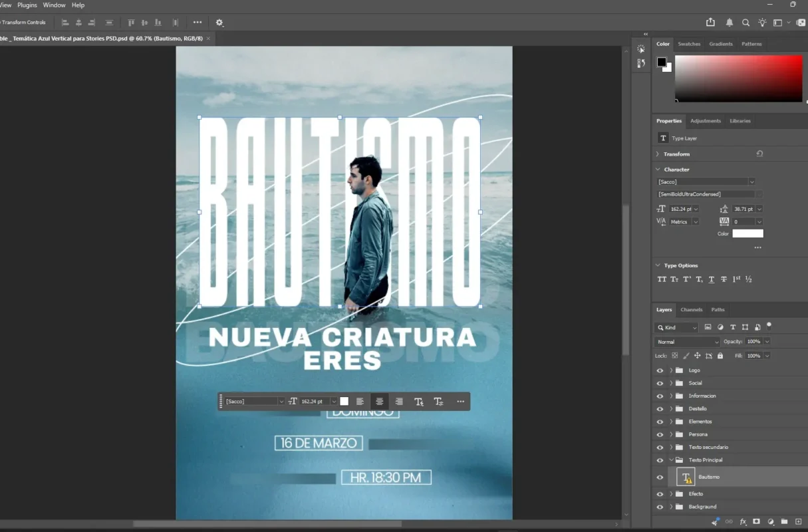Show more Character options (three dots)
Screen dimensions: 808x532
click(757, 247)
